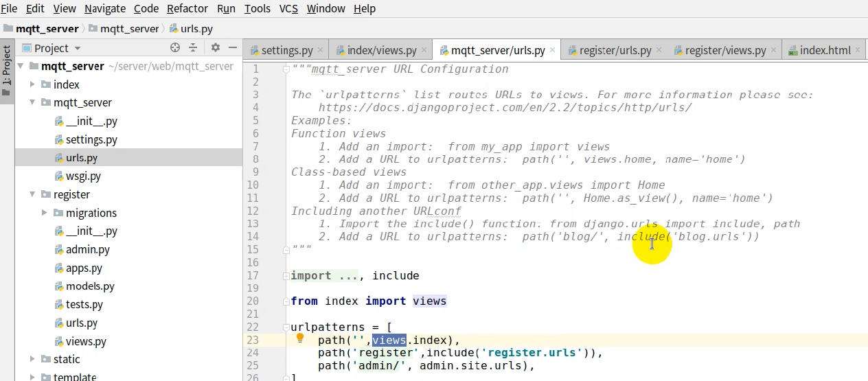Click the 'register.urls' string in line 24
868x381 pixels.
click(532, 353)
